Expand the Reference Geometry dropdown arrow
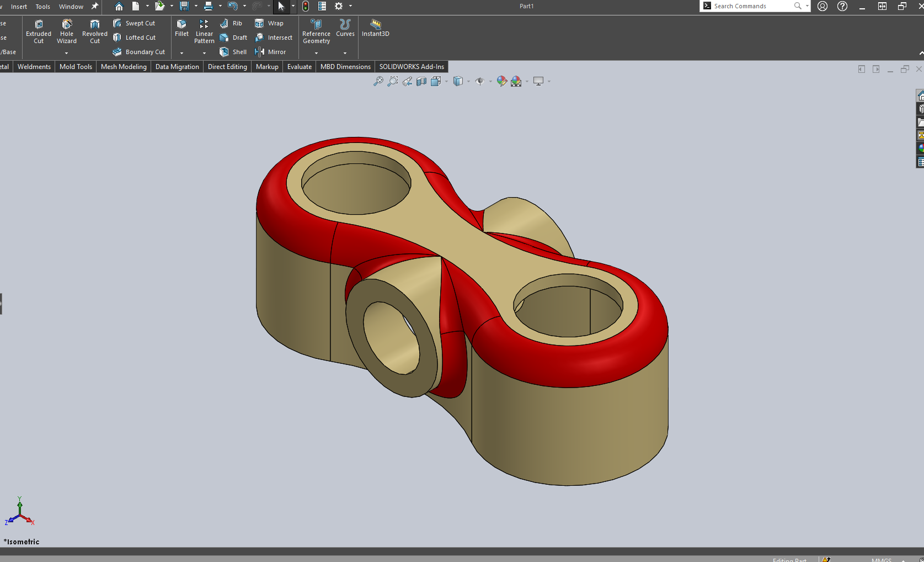 point(316,53)
